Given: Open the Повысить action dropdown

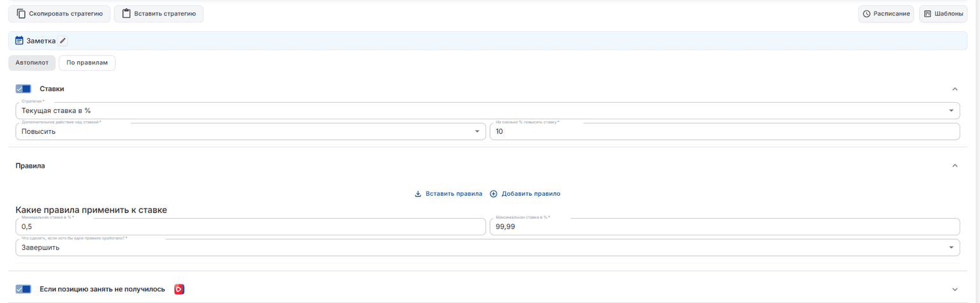Looking at the screenshot, I should [251, 131].
